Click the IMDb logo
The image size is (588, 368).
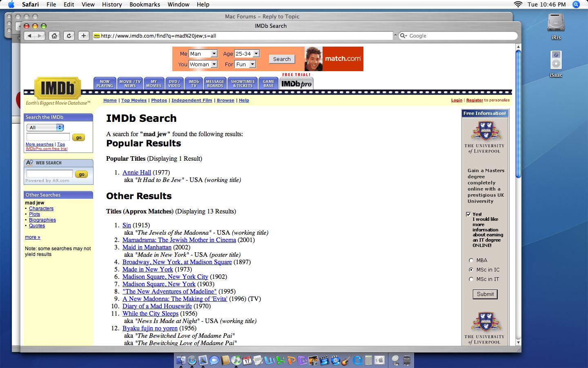[58, 88]
